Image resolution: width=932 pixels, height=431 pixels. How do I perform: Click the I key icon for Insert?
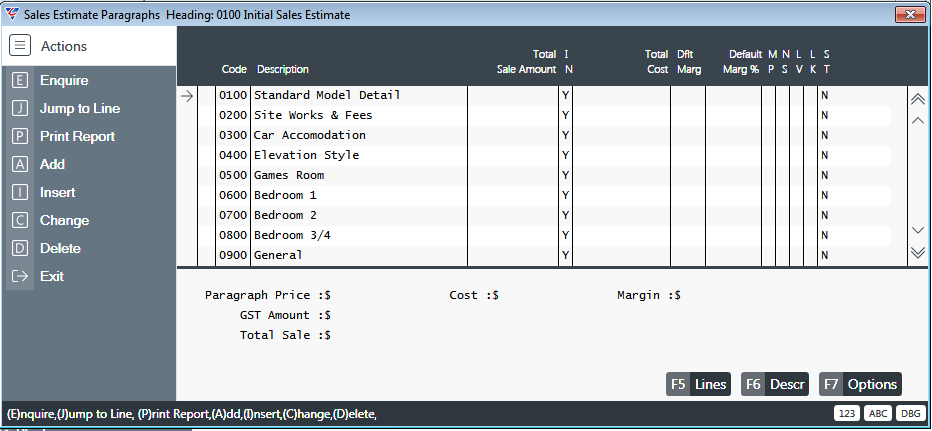coord(20,192)
